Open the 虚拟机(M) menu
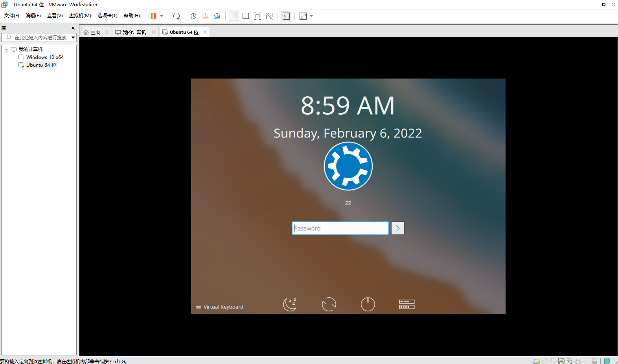This screenshot has height=364, width=618. click(80, 16)
